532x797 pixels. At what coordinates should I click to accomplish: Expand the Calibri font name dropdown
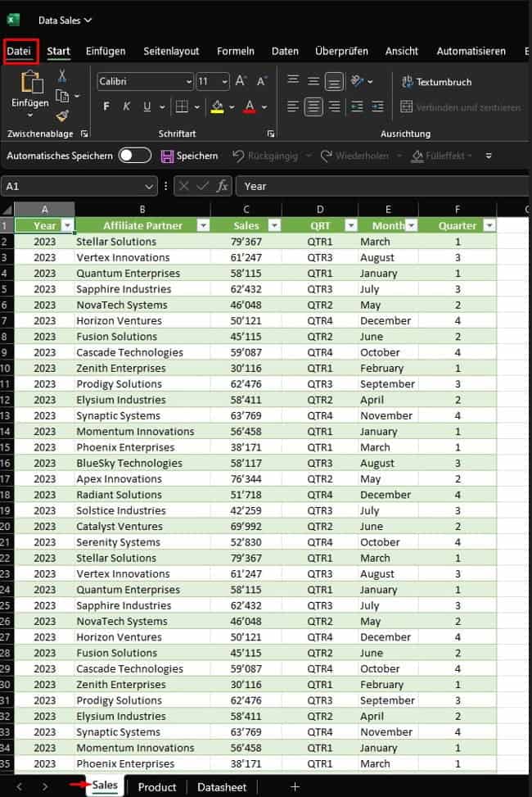tap(188, 81)
